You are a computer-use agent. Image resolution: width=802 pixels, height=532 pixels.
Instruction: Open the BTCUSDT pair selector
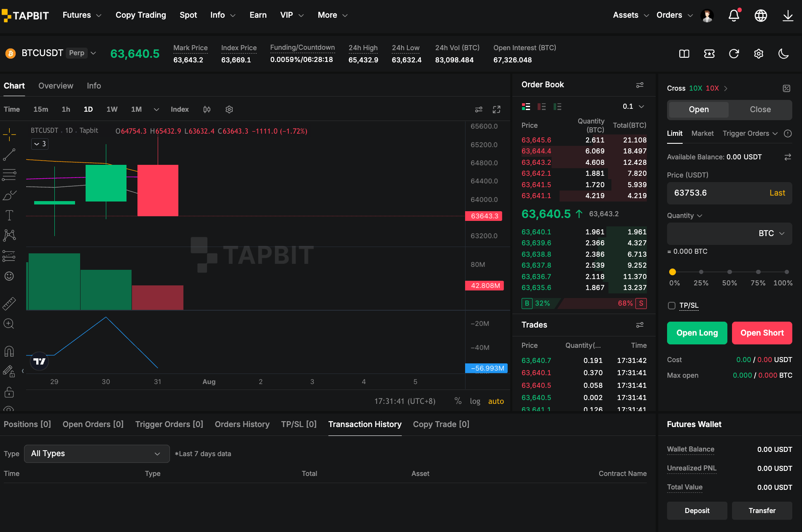coord(51,53)
